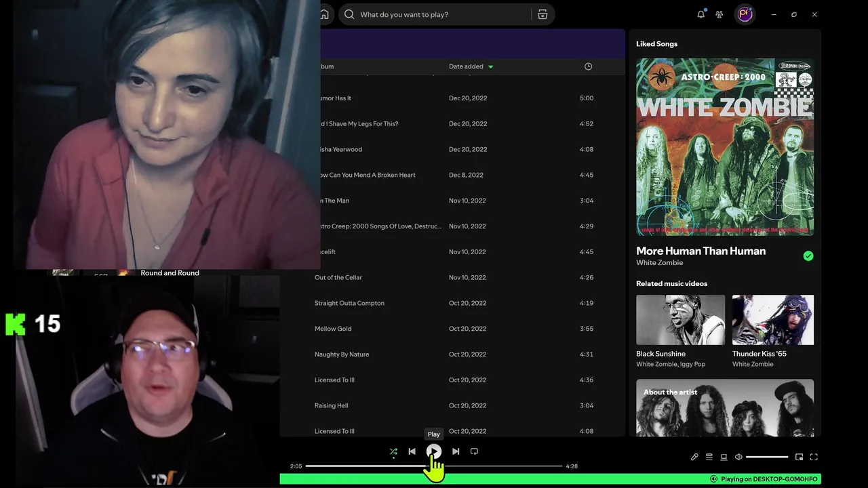Go to Spotify Home via house icon
868x488 pixels.
point(325,14)
